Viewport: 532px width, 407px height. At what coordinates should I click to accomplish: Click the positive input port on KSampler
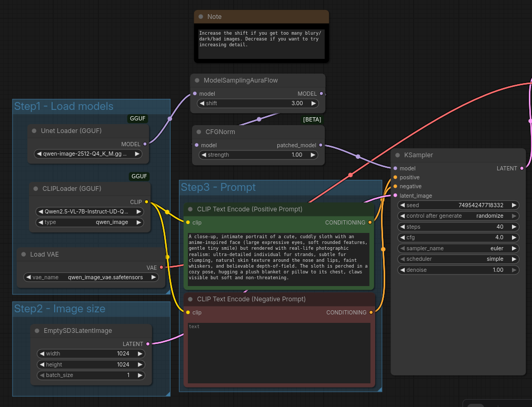point(395,177)
